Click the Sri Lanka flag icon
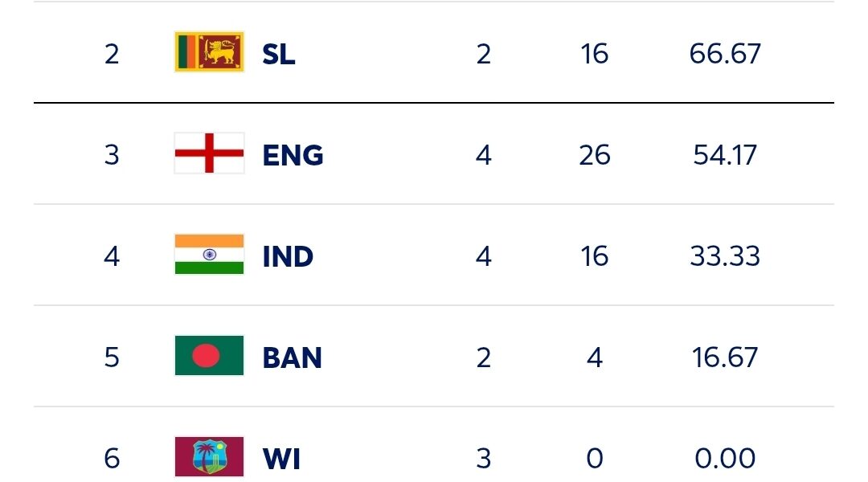 (x=209, y=52)
